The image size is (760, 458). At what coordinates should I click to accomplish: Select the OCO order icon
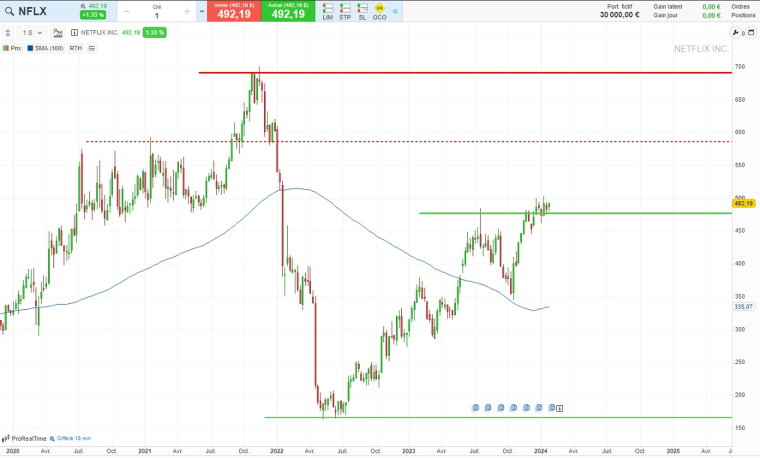coord(380,11)
